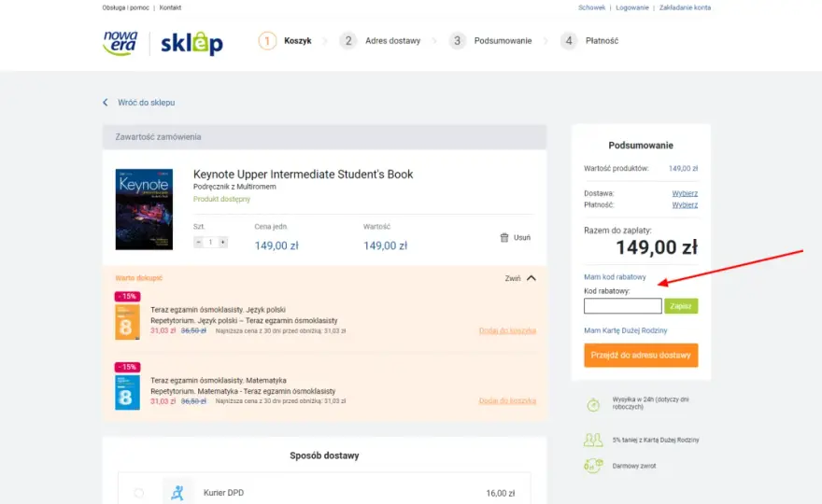Select step 3 Podsumowanie
The image size is (822, 504).
[x=490, y=41]
